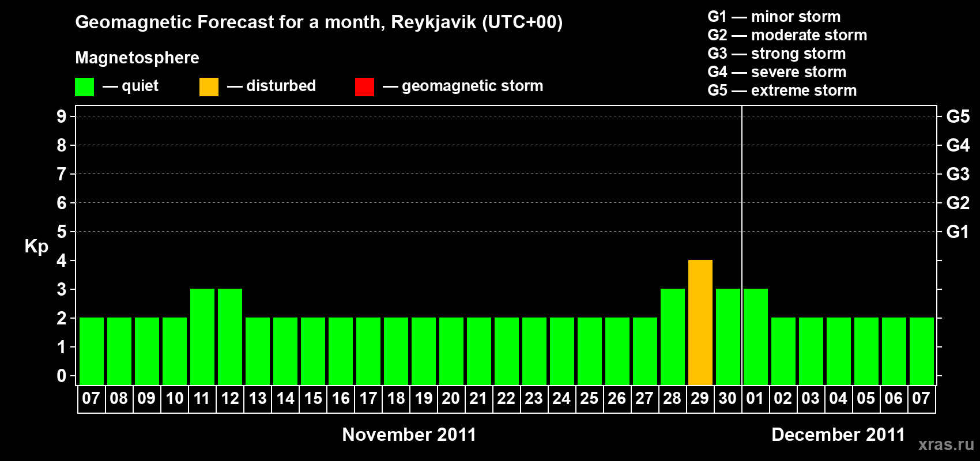Click the Magnetosphere heading
The height and width of the screenshot is (461, 980).
[x=137, y=58]
